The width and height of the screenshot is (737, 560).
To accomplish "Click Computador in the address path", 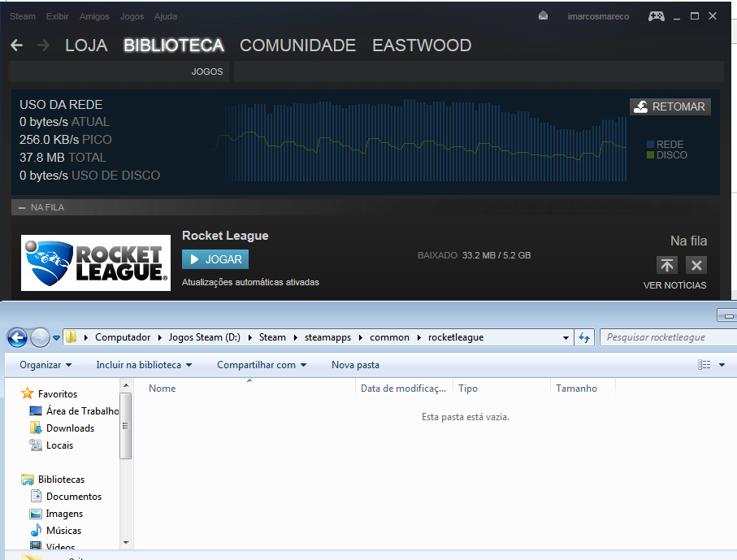I will coord(123,337).
